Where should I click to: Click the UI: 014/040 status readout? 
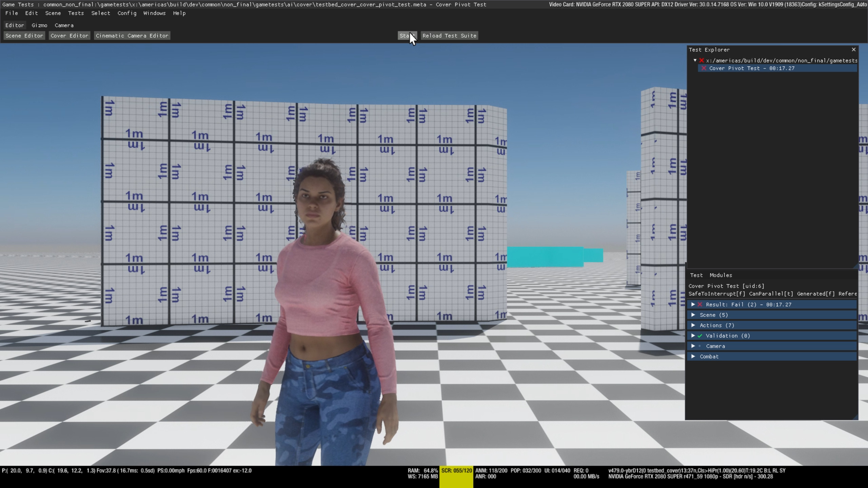click(x=557, y=471)
